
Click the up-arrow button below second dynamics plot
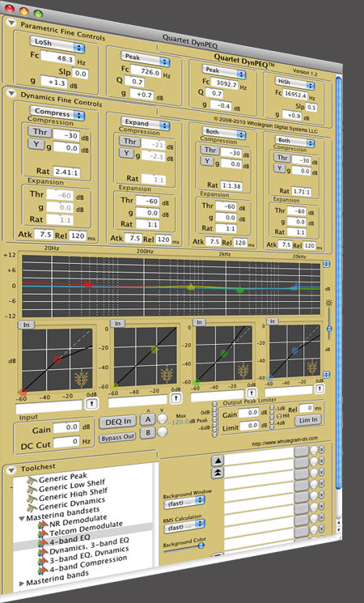pos(176,398)
